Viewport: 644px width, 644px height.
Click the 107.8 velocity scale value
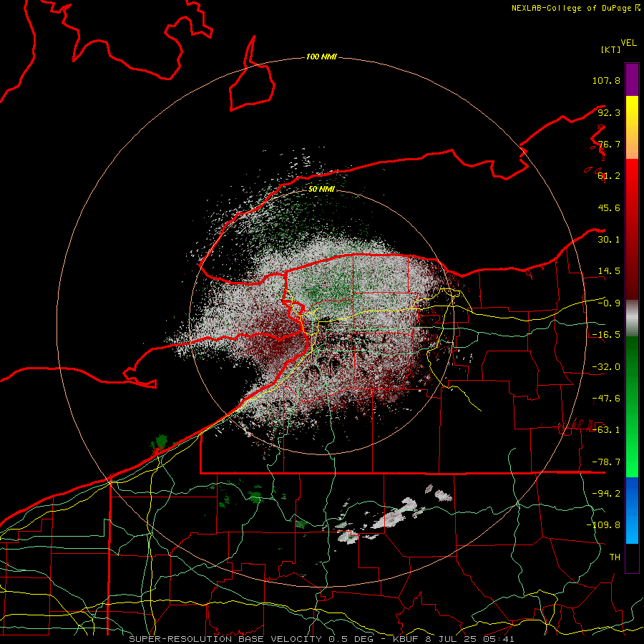(x=606, y=80)
